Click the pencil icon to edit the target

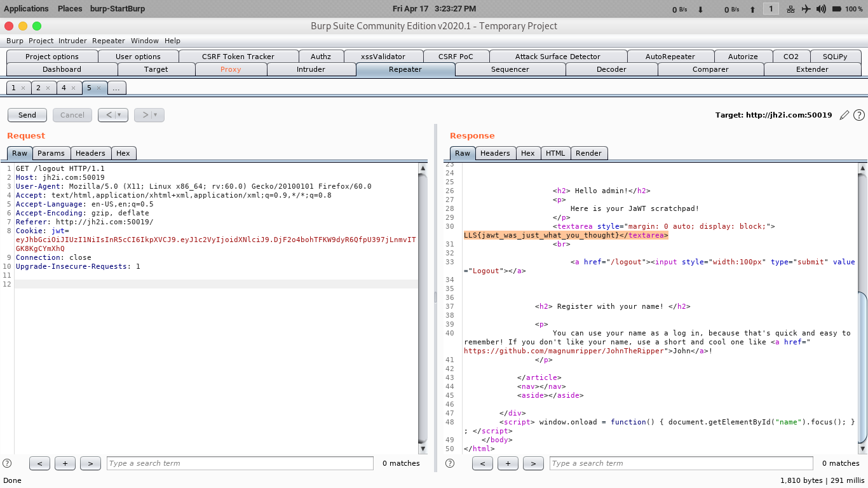point(844,115)
